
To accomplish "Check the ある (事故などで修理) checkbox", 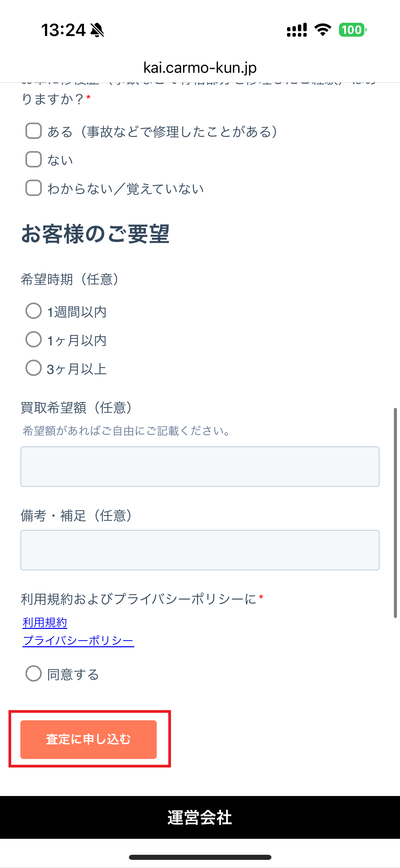I will click(x=34, y=131).
